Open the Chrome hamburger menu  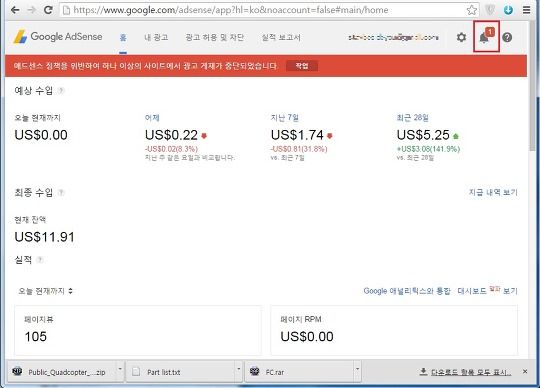[527, 10]
